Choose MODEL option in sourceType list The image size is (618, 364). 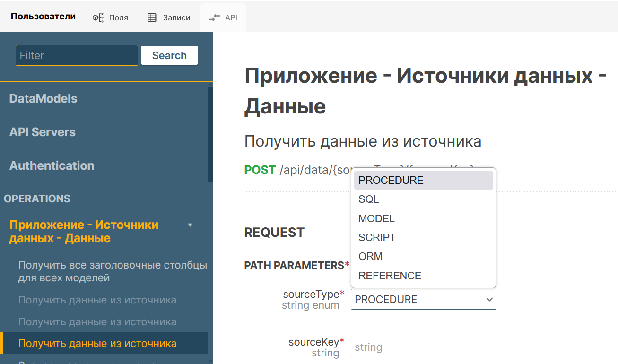pyautogui.click(x=376, y=218)
